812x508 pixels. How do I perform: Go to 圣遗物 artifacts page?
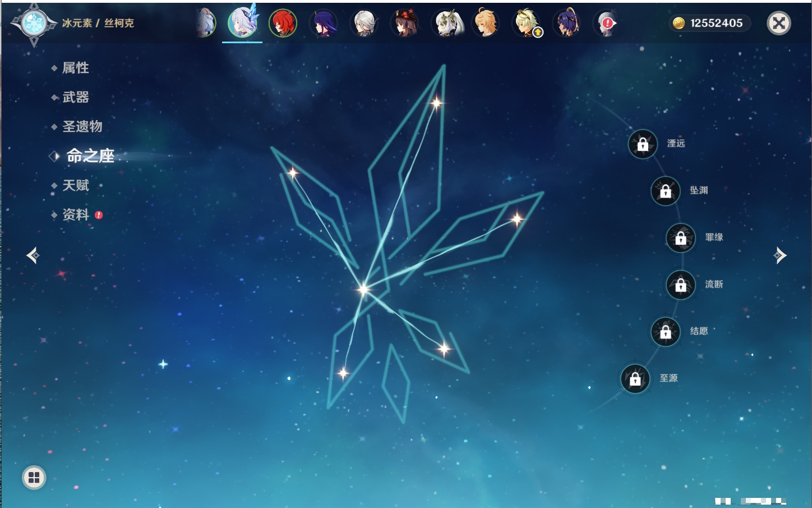tap(82, 126)
